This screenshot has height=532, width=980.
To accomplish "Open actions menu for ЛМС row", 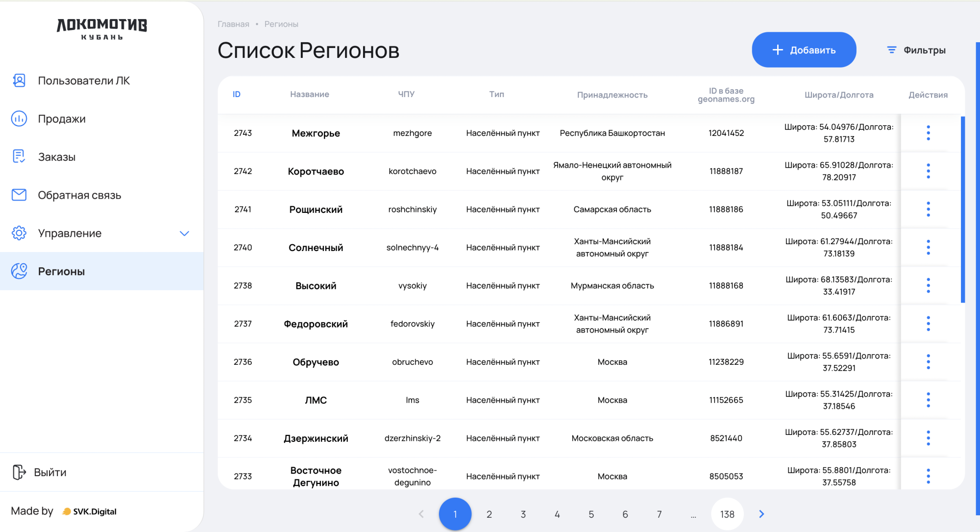I will [928, 400].
